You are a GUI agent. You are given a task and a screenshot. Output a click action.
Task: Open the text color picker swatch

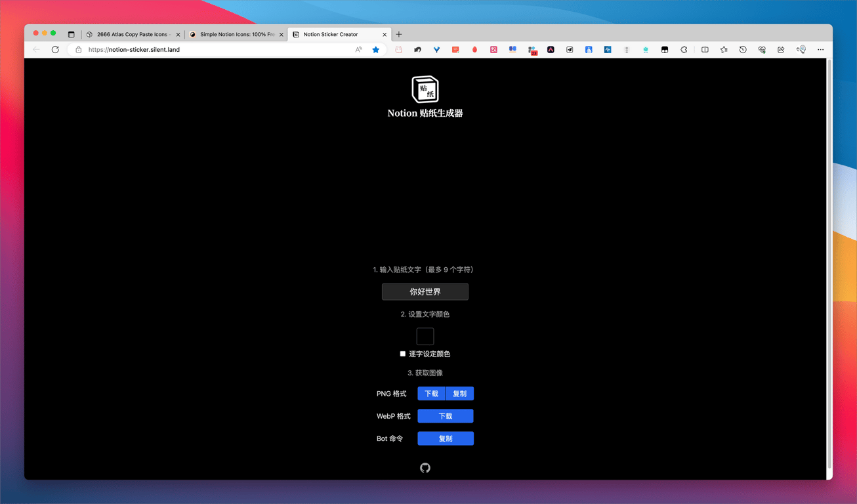click(425, 335)
